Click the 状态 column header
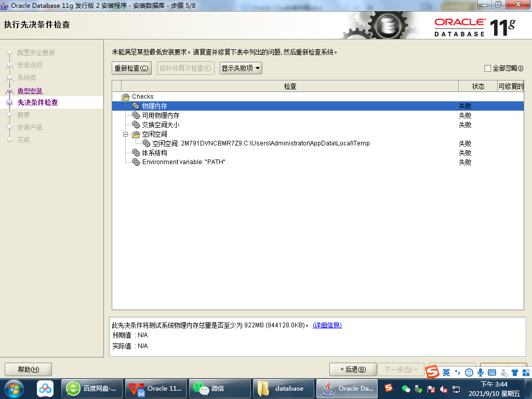532x399 pixels. click(x=478, y=86)
